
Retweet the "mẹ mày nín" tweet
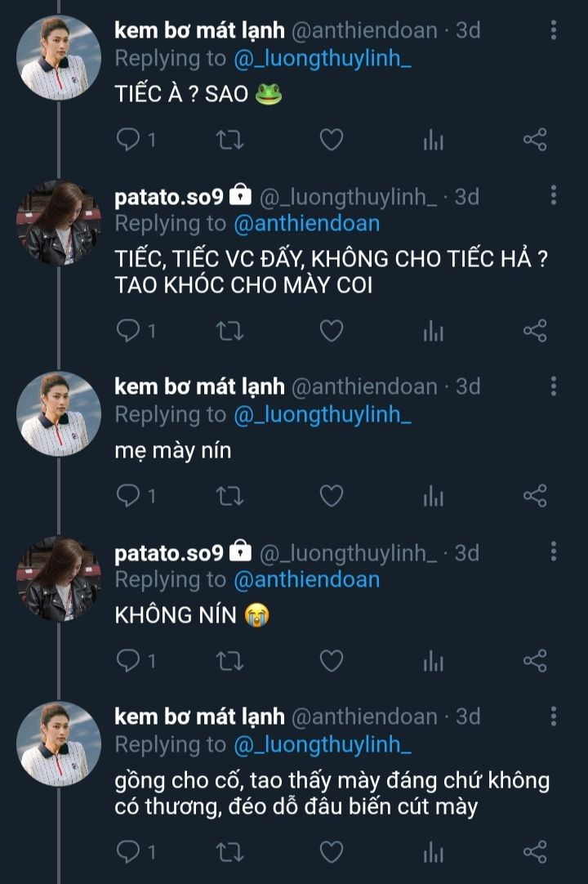click(x=229, y=495)
